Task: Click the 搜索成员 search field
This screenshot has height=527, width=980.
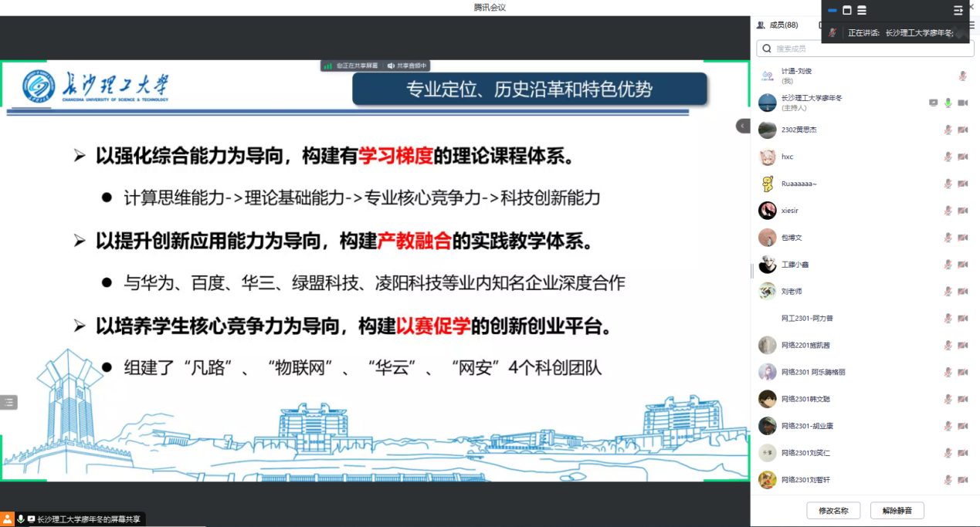Action: tap(861, 49)
